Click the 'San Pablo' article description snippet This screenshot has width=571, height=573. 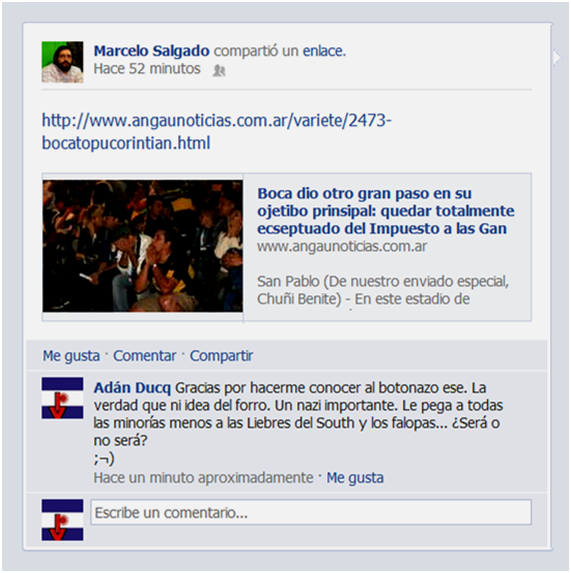point(383,290)
